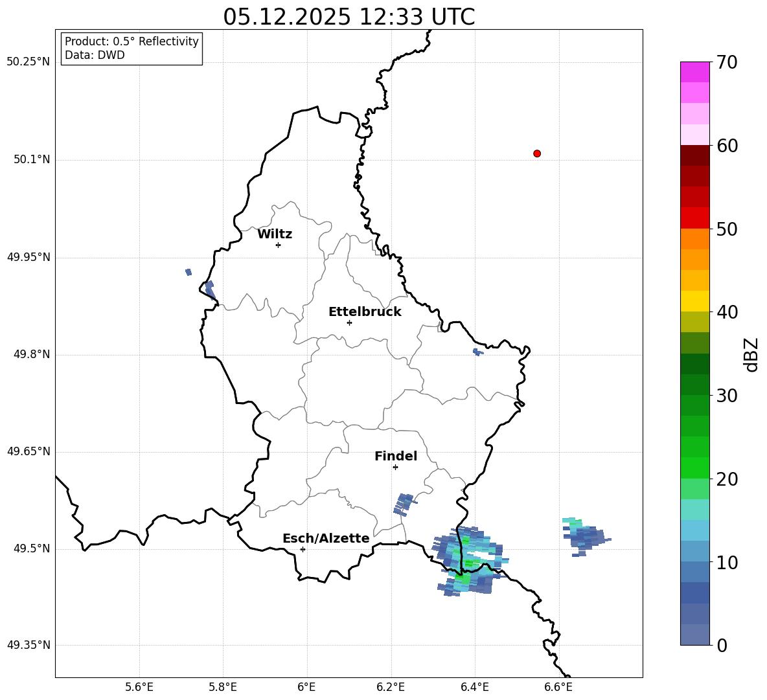767x700 pixels.
Task: Click the 5.6°E longitude label
Action: pyautogui.click(x=139, y=687)
